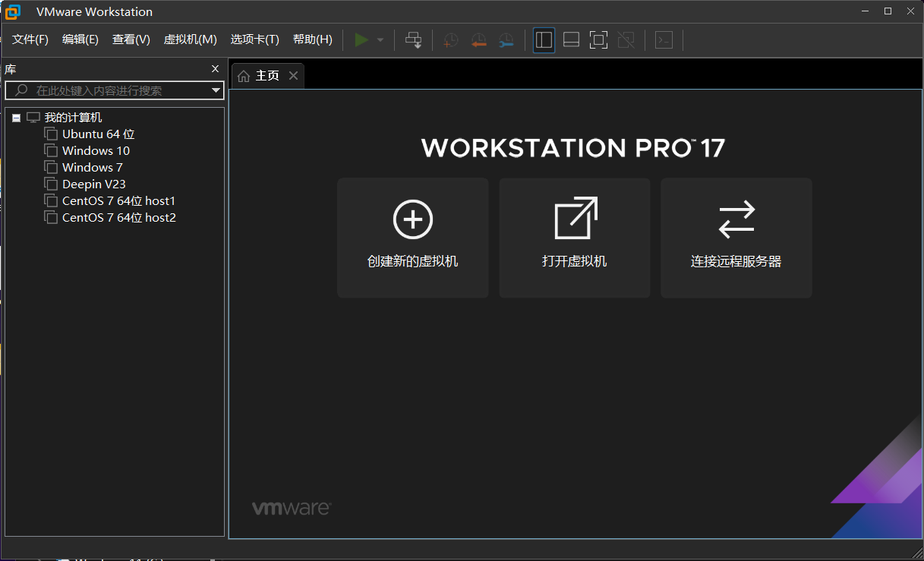Click Send Ctrl+Alt+Del toolbar icon
Image resolution: width=924 pixels, height=561 pixels.
(x=413, y=40)
